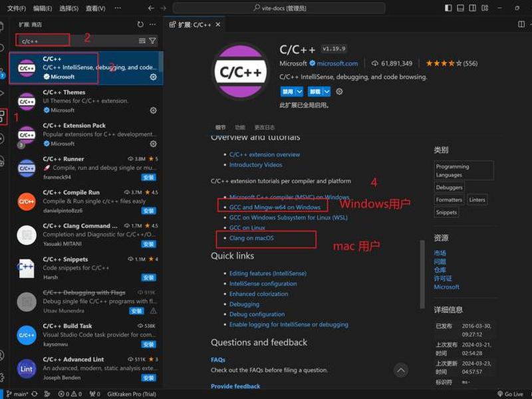Switch to the Details tab
This screenshot has height=399, width=532.
[x=220, y=127]
